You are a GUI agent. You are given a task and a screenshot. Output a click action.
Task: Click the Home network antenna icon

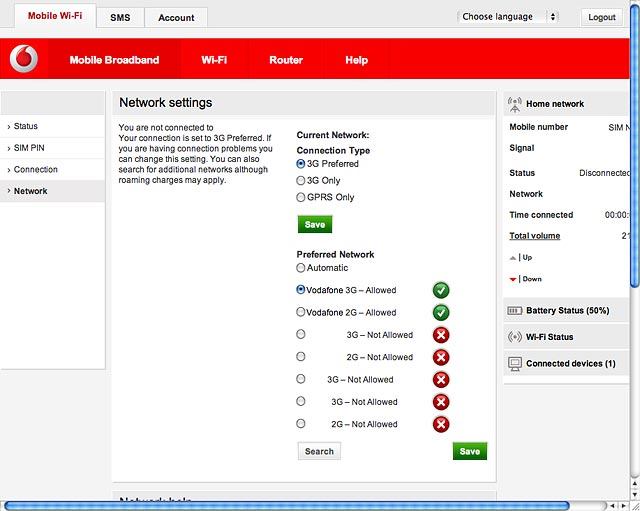(515, 104)
